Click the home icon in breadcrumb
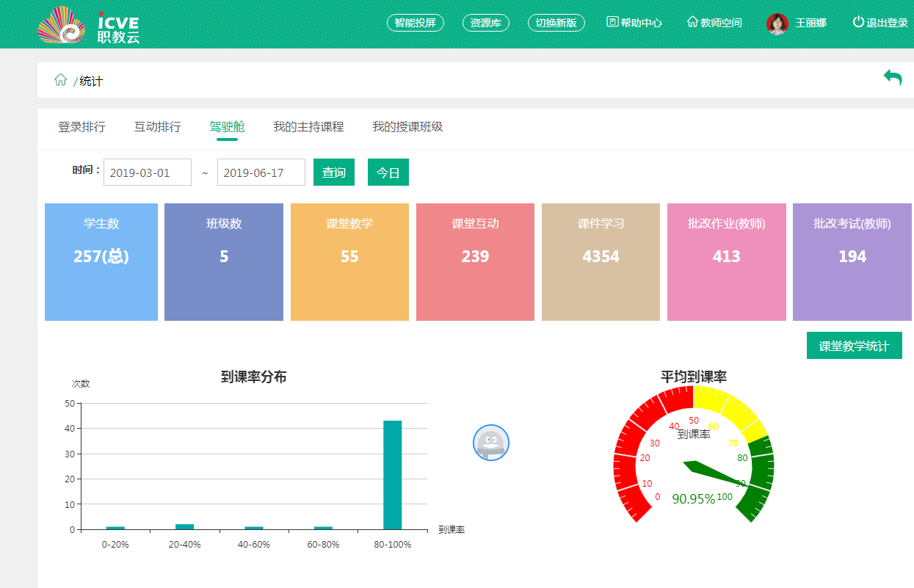Screen dimensions: 914x588 [60, 80]
